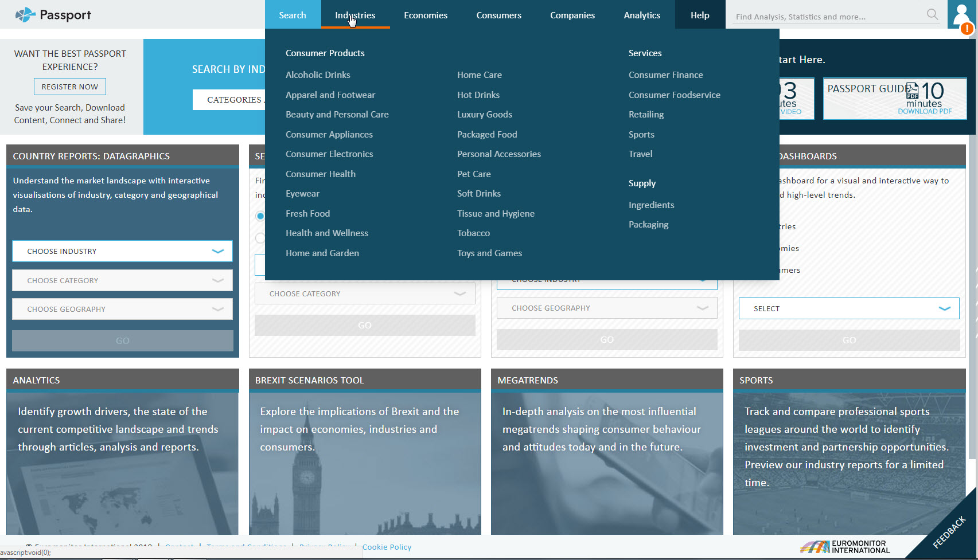Click the PDF download icon in Passport Guide
This screenshot has height=560, width=978.
(911, 91)
